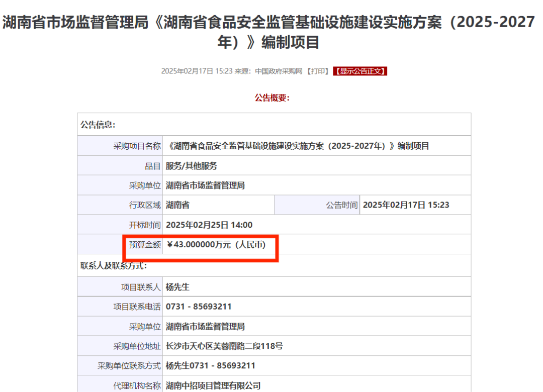The width and height of the screenshot is (543, 392).
Task: Click the 品目 label cell
Action: pos(120,166)
